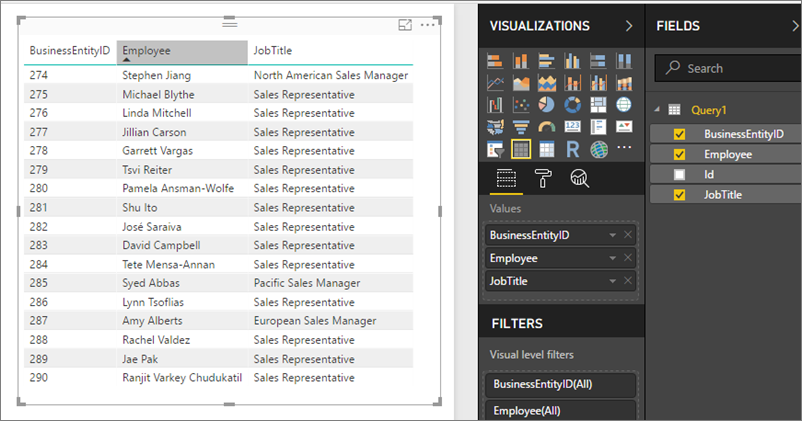Viewport: 802px width, 421px height.
Task: Select the pie chart visualization
Action: coord(547,104)
